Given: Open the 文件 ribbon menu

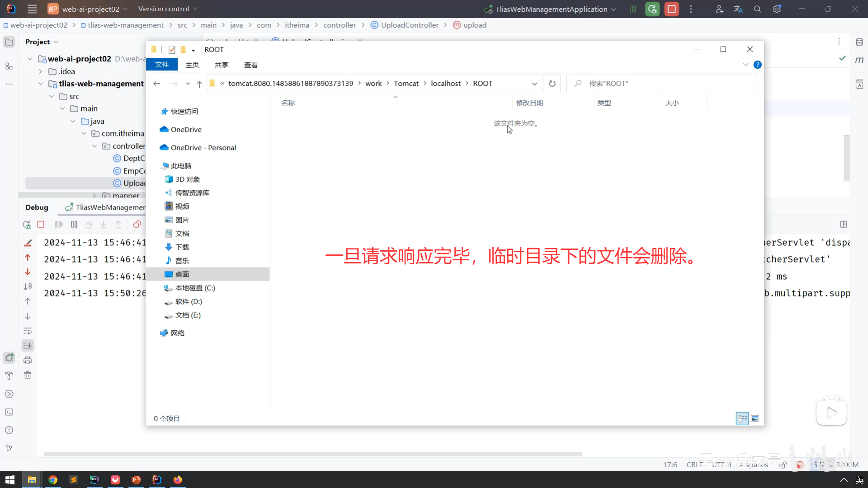Looking at the screenshot, I should (162, 65).
